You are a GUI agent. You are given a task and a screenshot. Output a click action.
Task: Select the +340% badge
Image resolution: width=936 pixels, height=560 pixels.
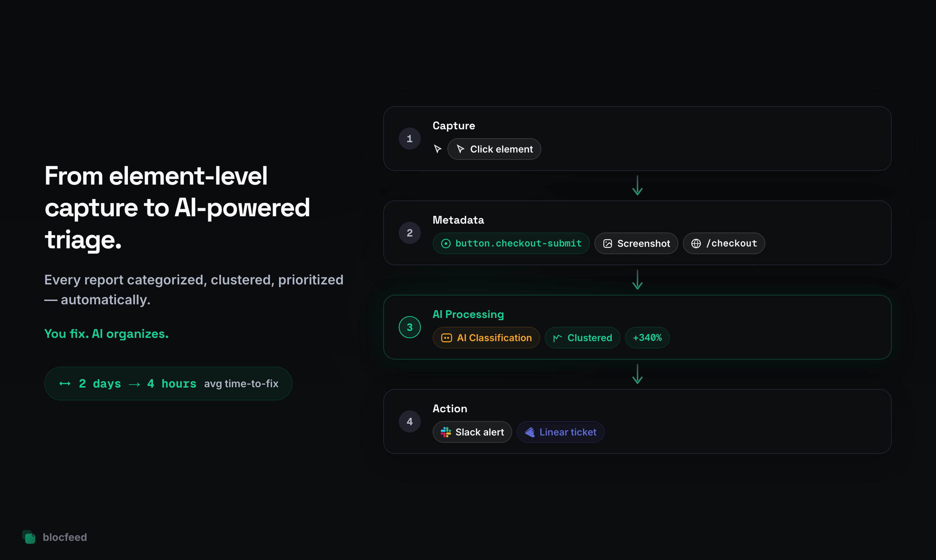click(x=647, y=337)
